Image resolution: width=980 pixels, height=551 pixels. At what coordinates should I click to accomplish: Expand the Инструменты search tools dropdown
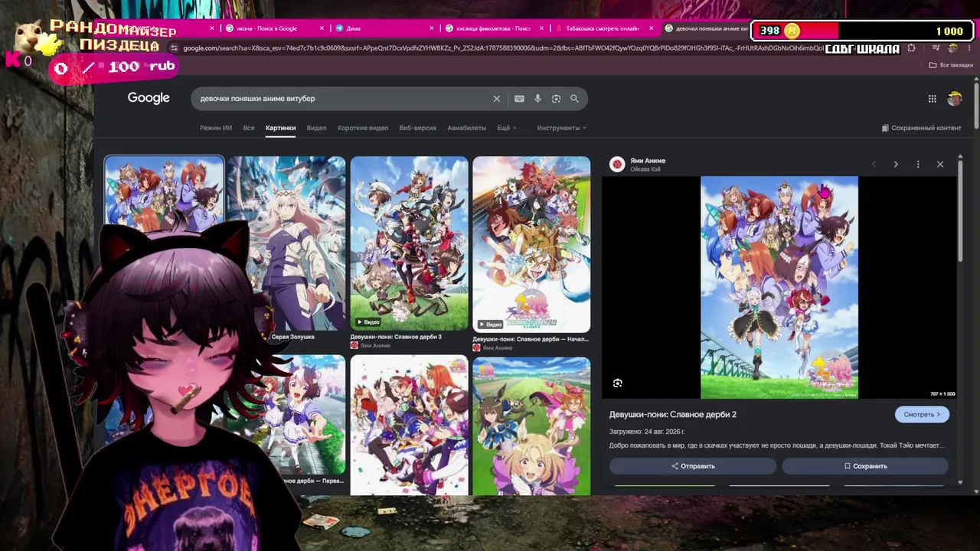coord(561,128)
